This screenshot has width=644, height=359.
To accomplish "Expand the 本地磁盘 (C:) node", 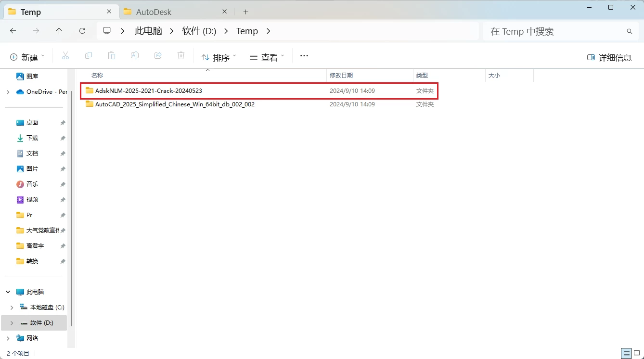I will point(12,308).
